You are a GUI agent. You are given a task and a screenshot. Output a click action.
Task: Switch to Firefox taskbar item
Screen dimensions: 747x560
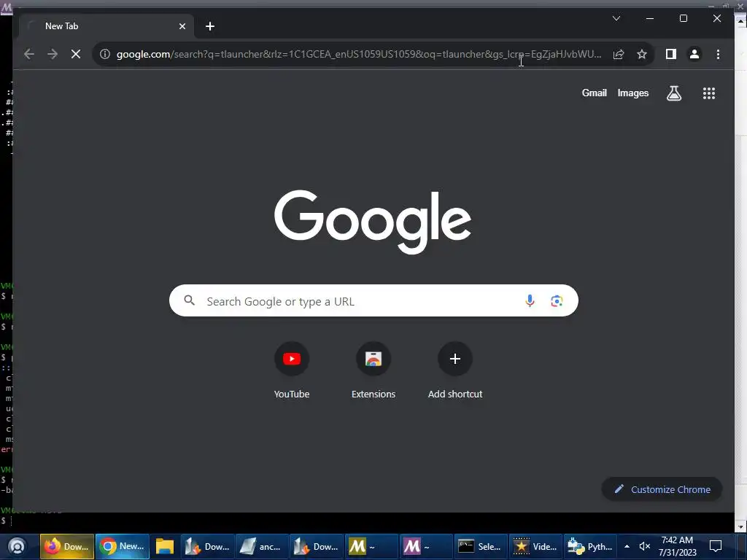point(66,547)
